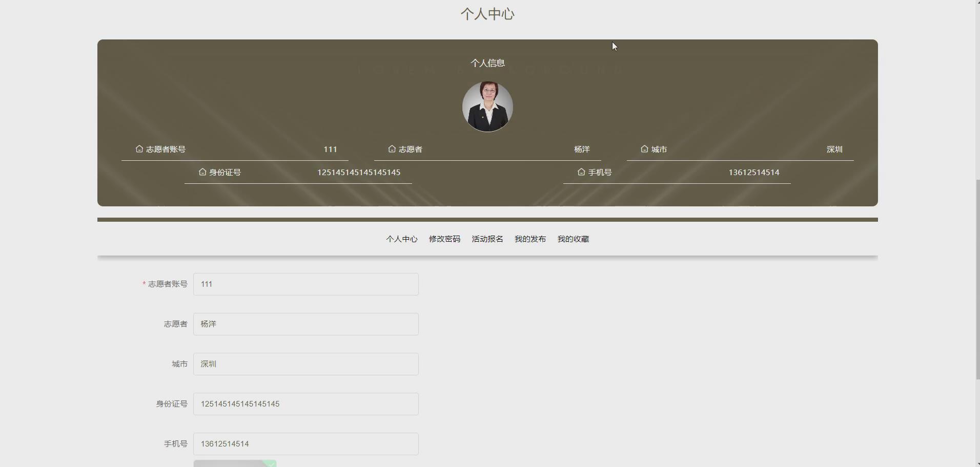Click the 身份证号 input field
The height and width of the screenshot is (467, 980).
306,404
